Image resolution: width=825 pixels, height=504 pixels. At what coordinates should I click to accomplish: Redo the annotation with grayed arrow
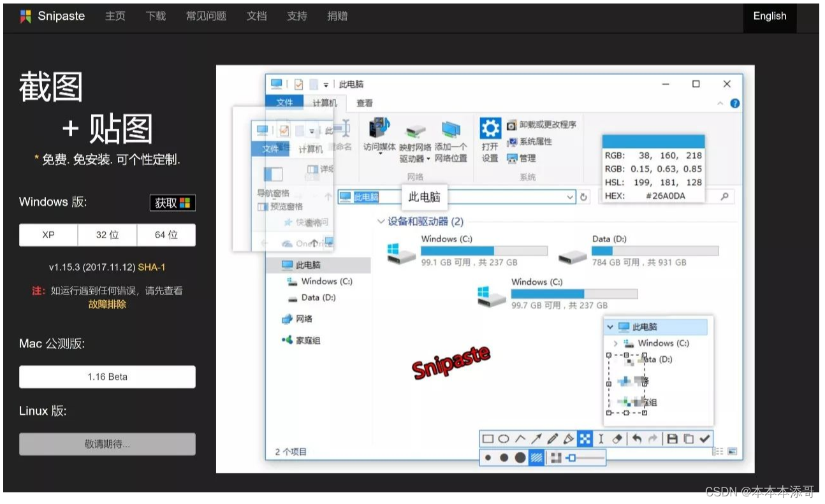(652, 439)
